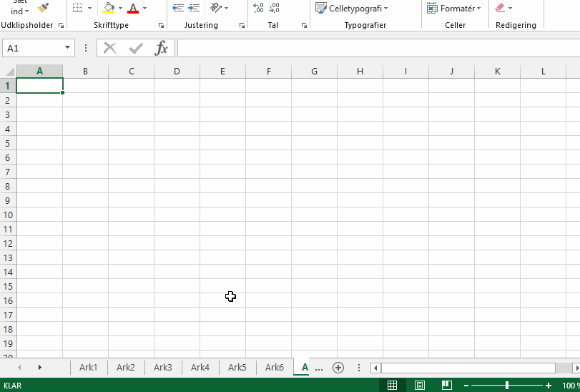Viewport: 580px width, 392px height.
Task: Select all cells via corner button
Action: point(8,71)
